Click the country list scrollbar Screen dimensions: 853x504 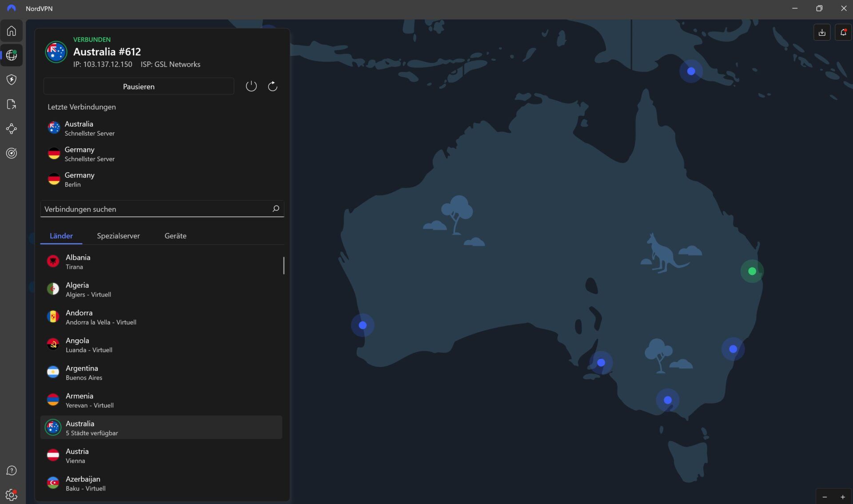click(x=283, y=265)
